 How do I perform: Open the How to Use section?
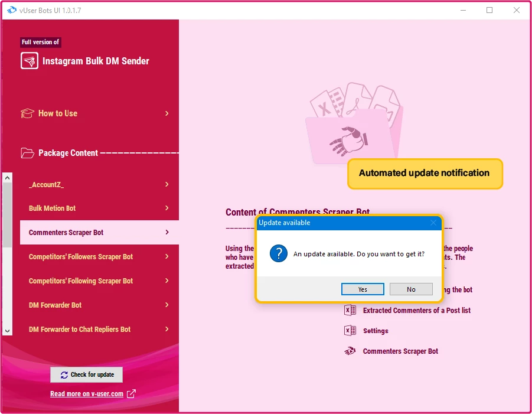(95, 113)
